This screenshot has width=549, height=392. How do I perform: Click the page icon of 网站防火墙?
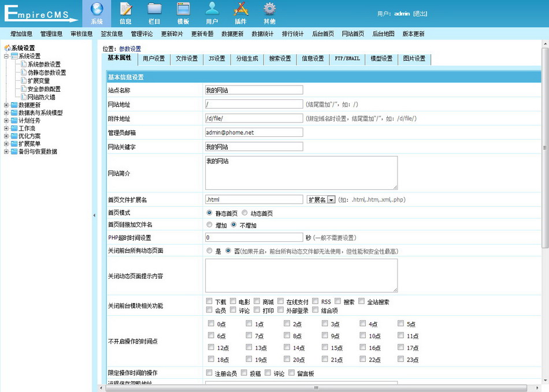24,96
